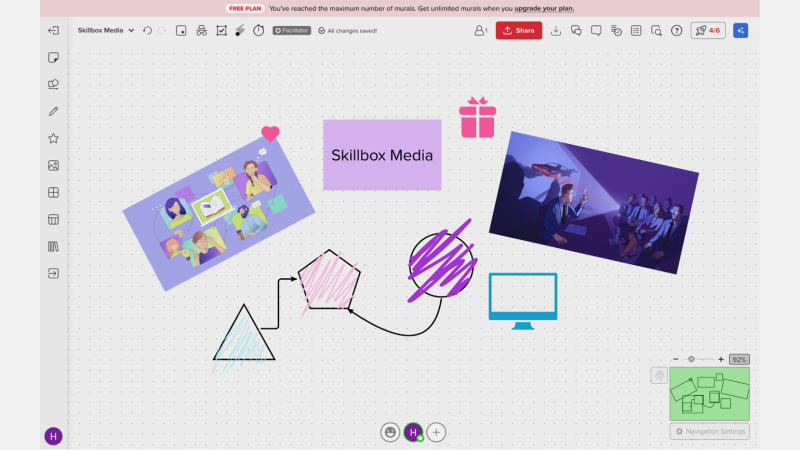Open the Skillbox Media title dropdown
Screen dimensions: 800x450
(x=106, y=31)
